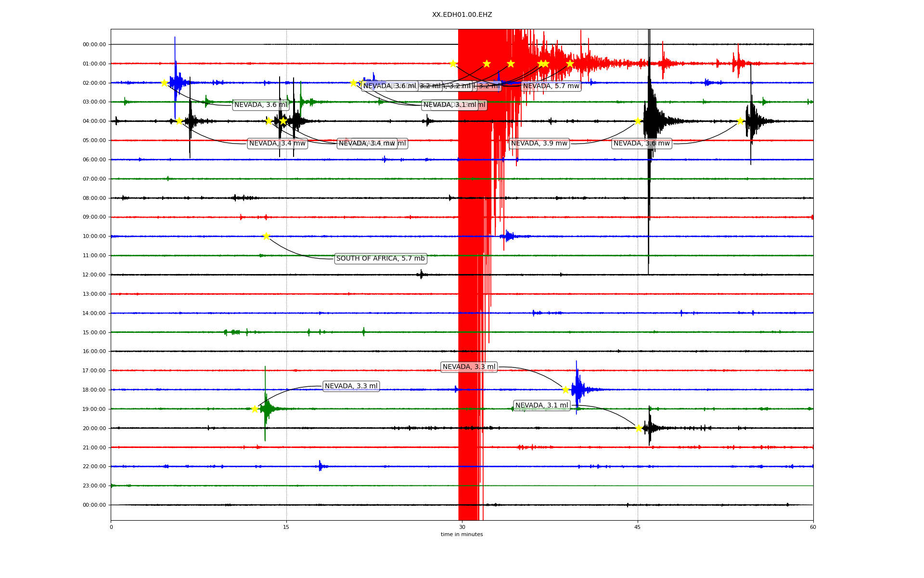Click the NEVADA, 3.9 mw annotation label

pos(539,144)
